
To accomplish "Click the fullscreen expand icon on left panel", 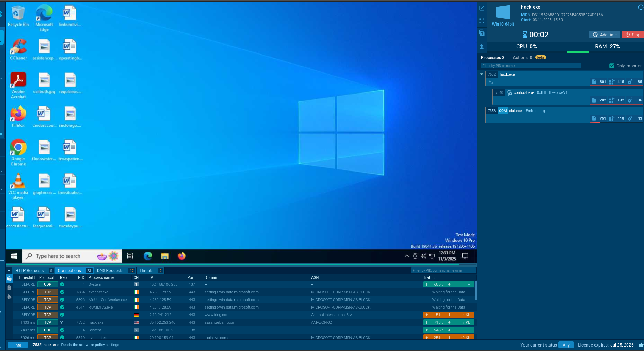I will point(481,21).
